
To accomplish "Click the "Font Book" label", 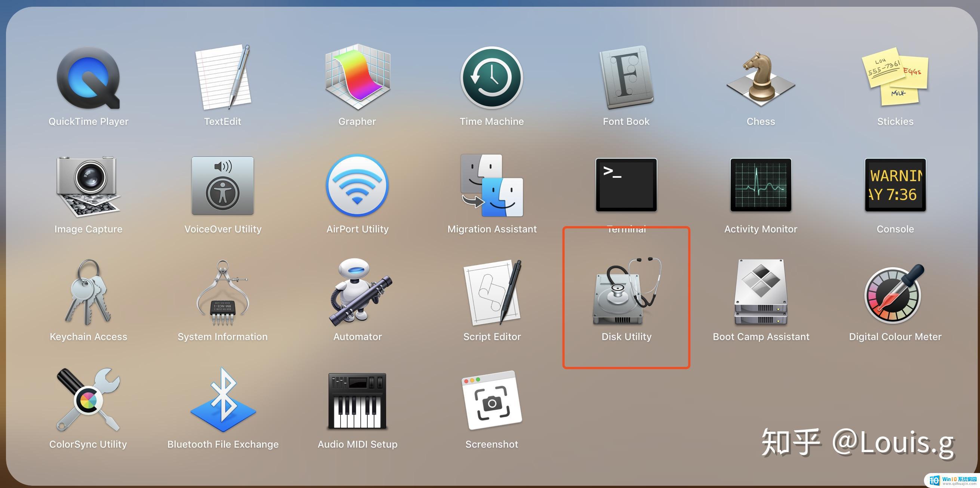I will [626, 121].
